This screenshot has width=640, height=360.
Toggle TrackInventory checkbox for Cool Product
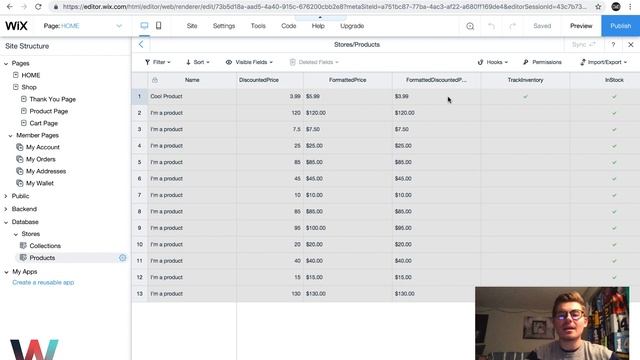click(x=526, y=97)
